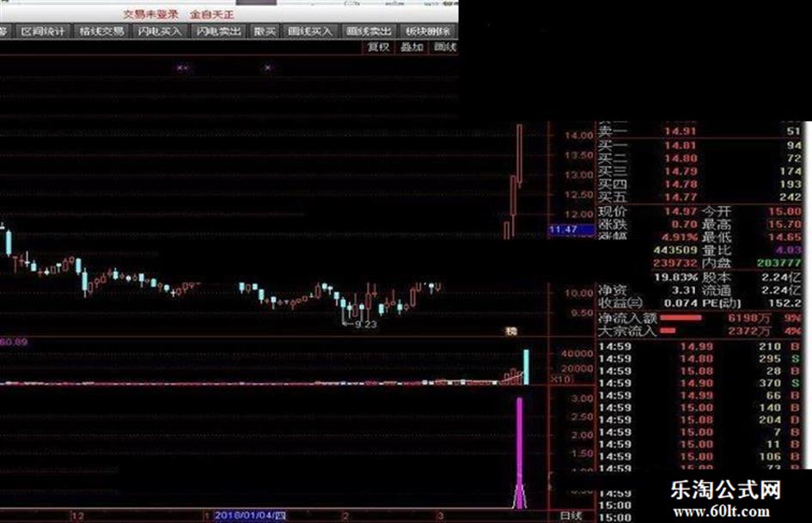The width and height of the screenshot is (812, 523).
Task: Select the 14:59 tick trade of 370 lots
Action: [699, 383]
